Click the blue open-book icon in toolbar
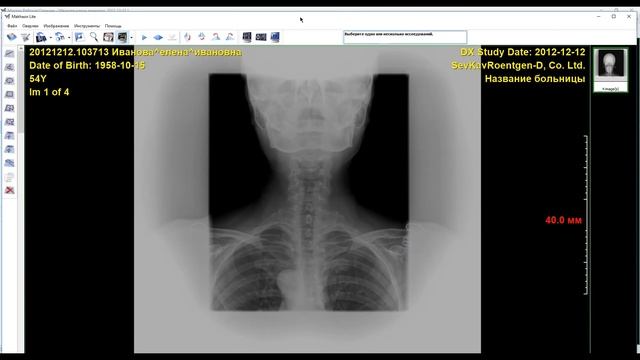Image resolution: width=640 pixels, height=360 pixels. [x=11, y=37]
